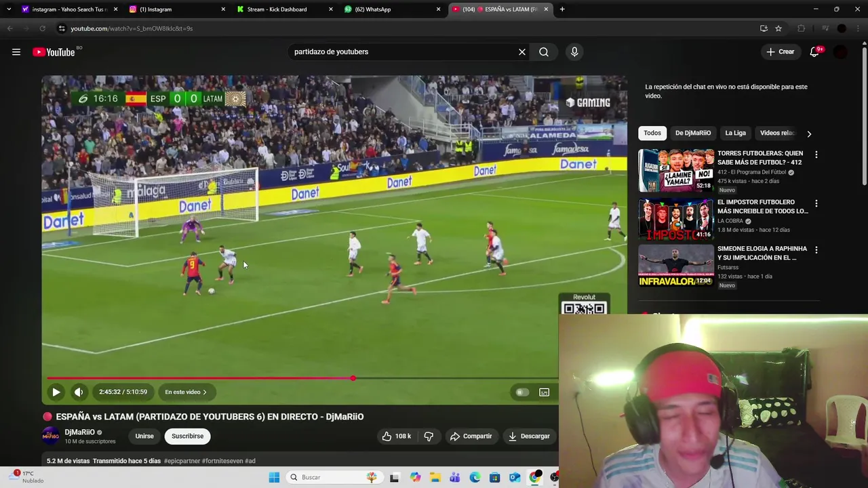This screenshot has height=488, width=868.
Task: Click the #fortniteseven hashtag
Action: point(222,461)
